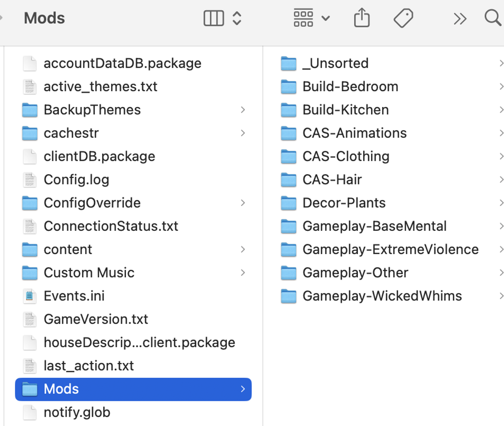504x426 pixels.
Task: Show more toolbar items via double chevron
Action: point(460,18)
